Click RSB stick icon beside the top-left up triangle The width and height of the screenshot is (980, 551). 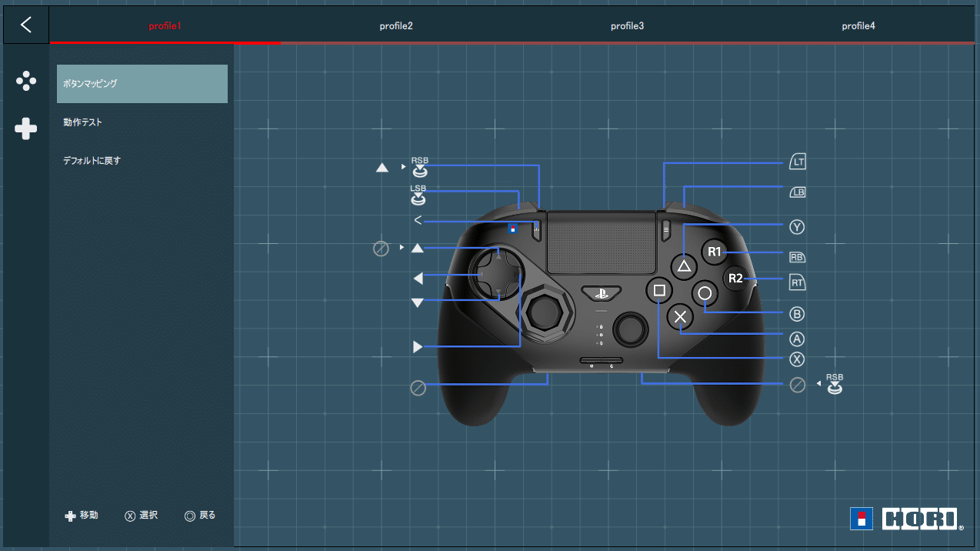click(x=419, y=167)
